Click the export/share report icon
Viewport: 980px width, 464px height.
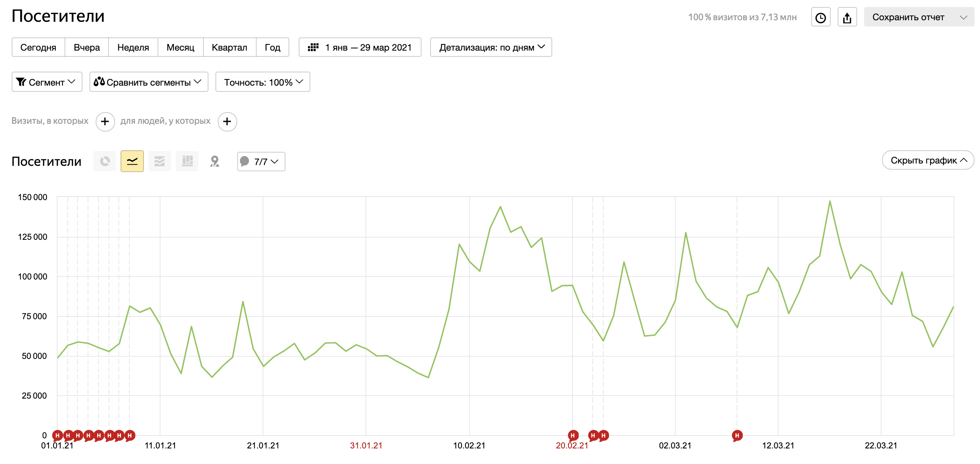coord(847,17)
